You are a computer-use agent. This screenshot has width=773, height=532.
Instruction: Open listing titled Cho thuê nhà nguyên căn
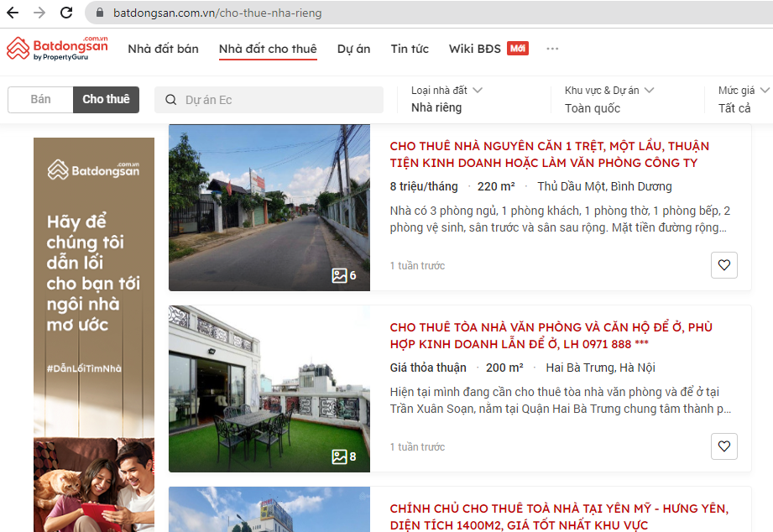[549, 154]
